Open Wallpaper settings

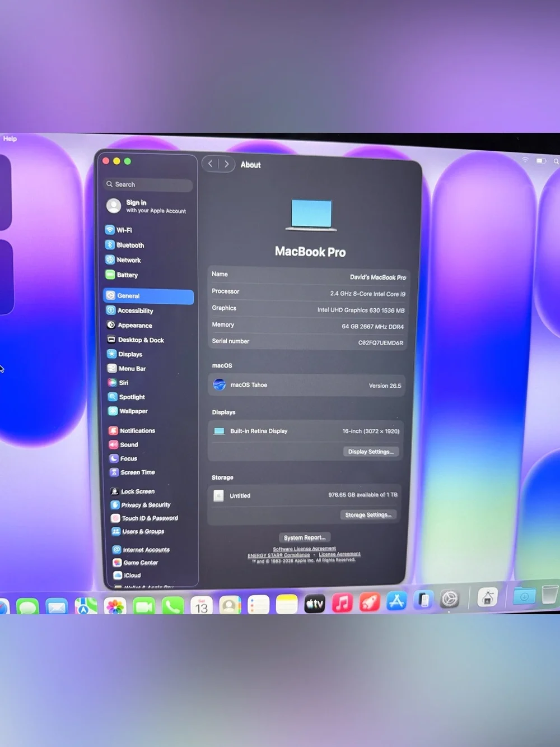[128, 411]
